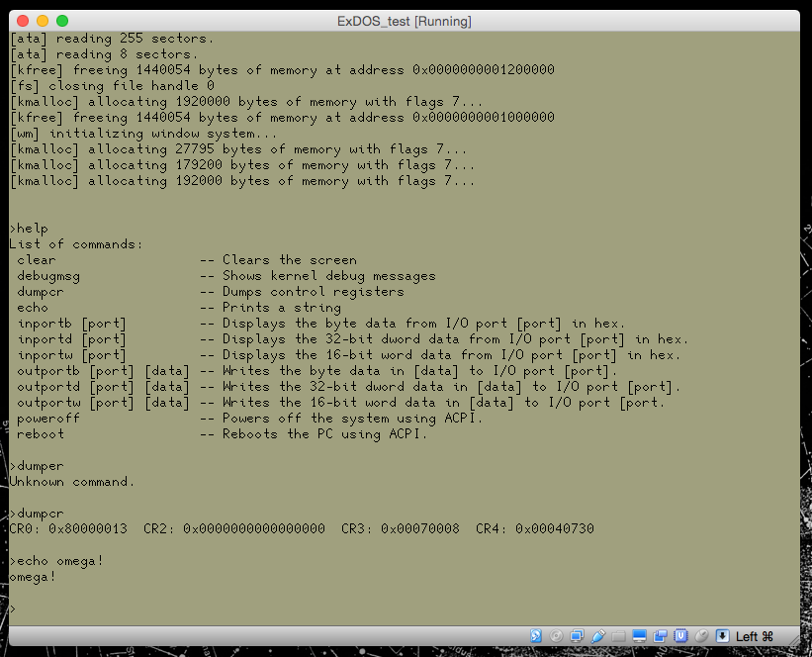
Task: Click the USB devices indicator icon
Action: pos(598,636)
